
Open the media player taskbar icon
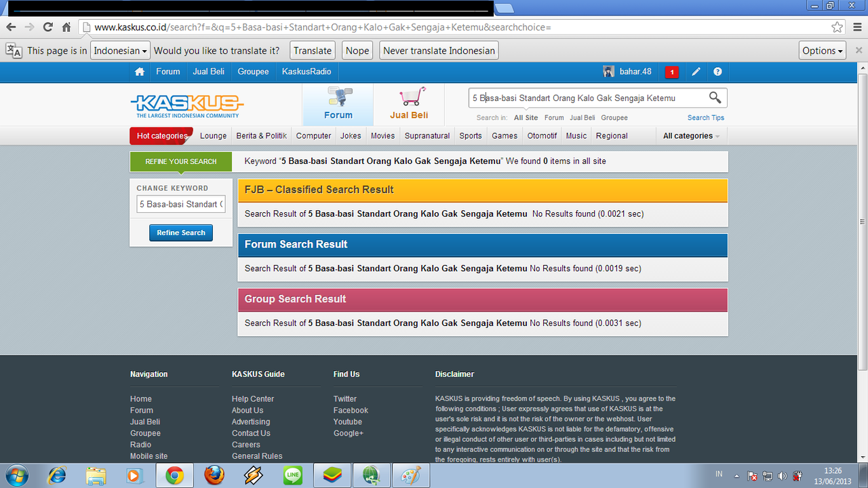click(134, 476)
